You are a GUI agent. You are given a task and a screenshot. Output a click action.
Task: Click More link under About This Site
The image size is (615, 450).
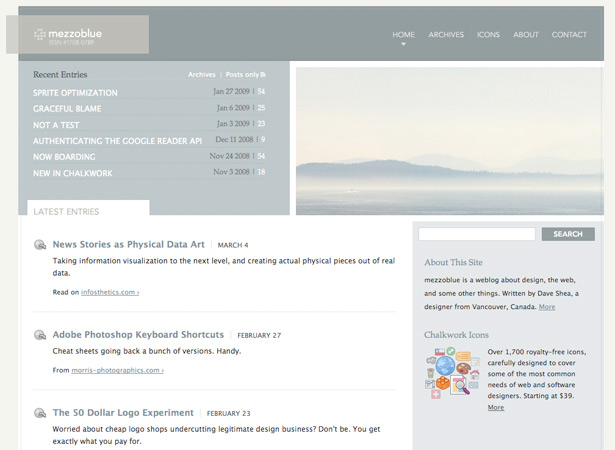click(x=547, y=307)
